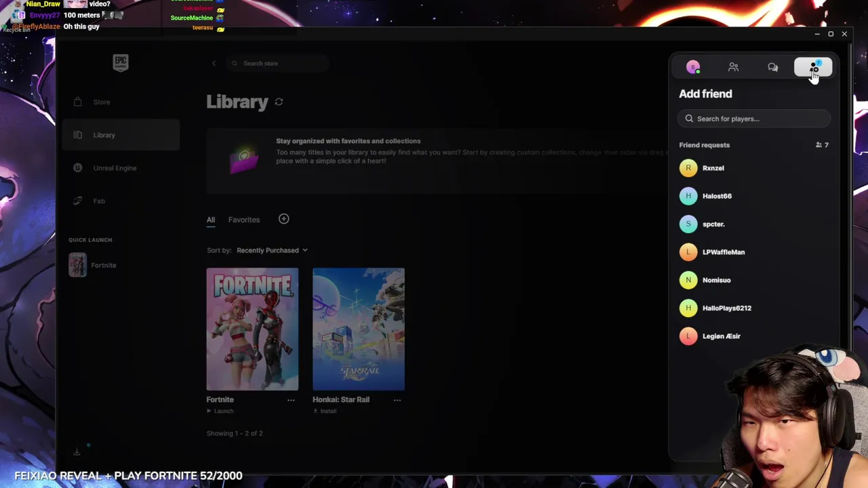Open Fortnite options three-dot menu
The image size is (868, 488).
click(x=291, y=400)
